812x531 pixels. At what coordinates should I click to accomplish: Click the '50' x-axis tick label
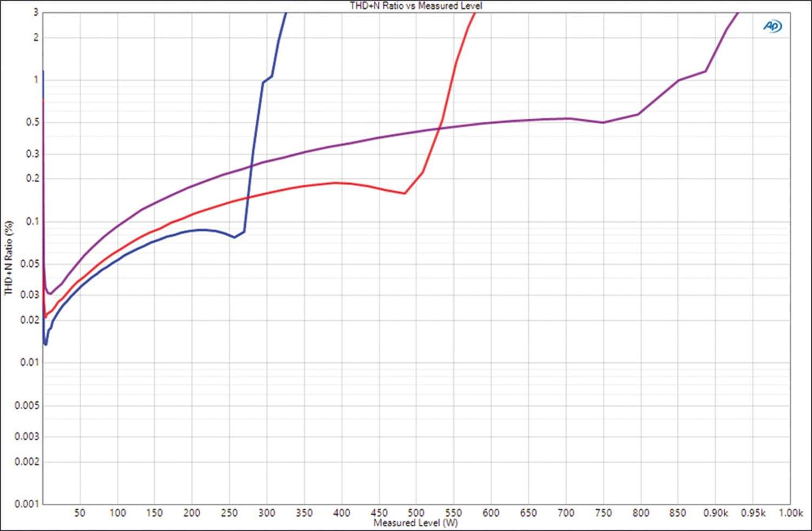tap(80, 513)
